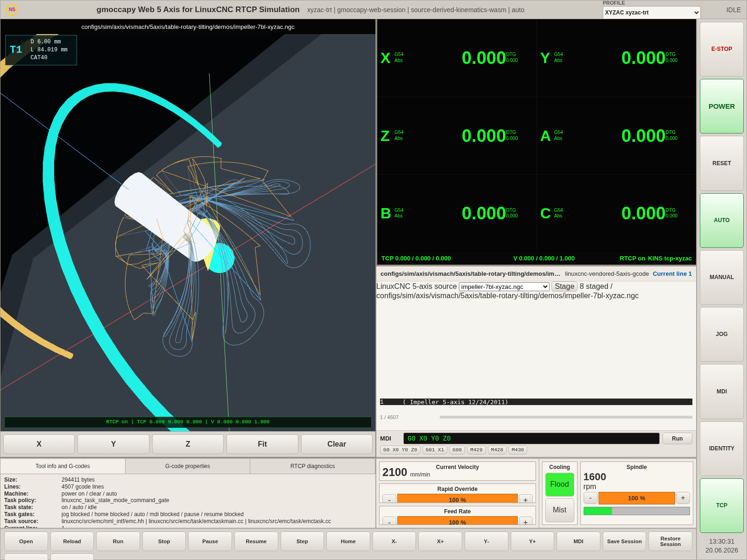The image size is (747, 560).
Task: Insert the M430 MDI preset
Action: pyautogui.click(x=518, y=450)
